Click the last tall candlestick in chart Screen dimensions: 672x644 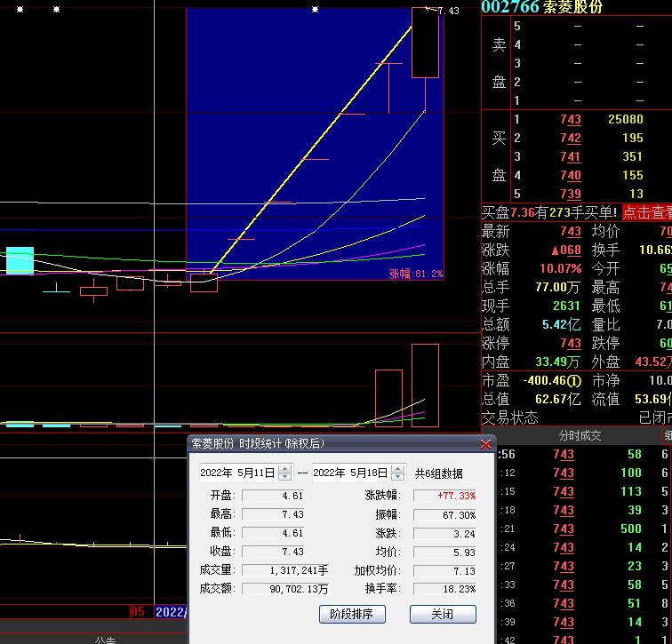(425, 43)
